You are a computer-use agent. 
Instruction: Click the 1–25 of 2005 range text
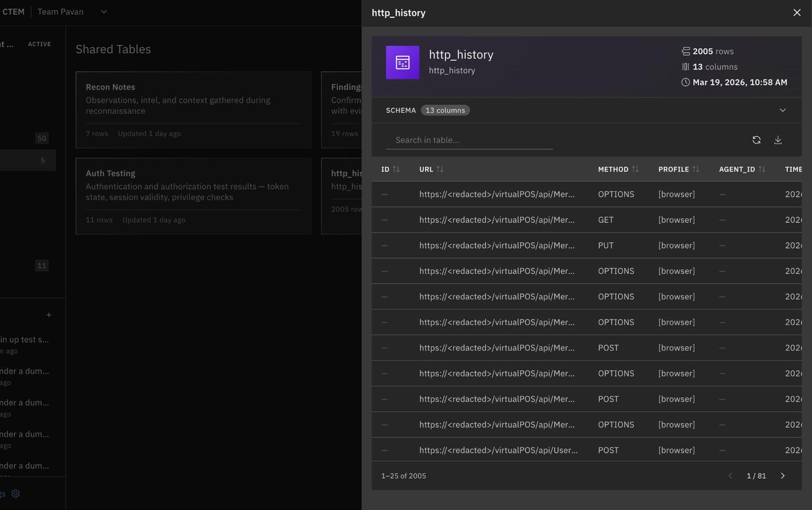click(x=404, y=476)
